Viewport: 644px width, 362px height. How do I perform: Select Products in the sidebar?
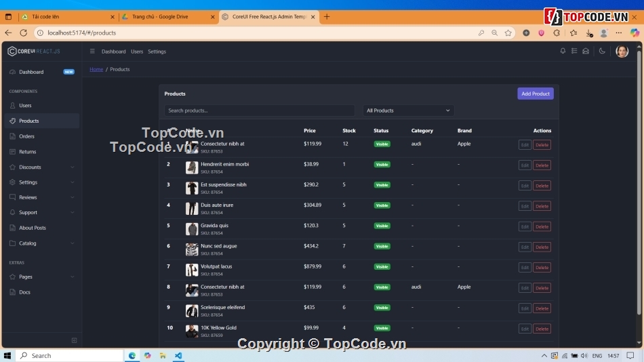[x=41, y=121]
